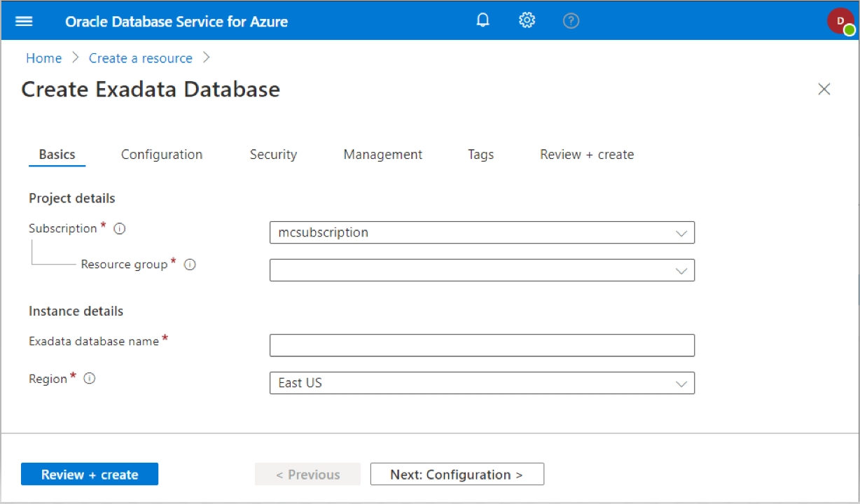Expand the Region dropdown
The image size is (860, 504).
(482, 383)
